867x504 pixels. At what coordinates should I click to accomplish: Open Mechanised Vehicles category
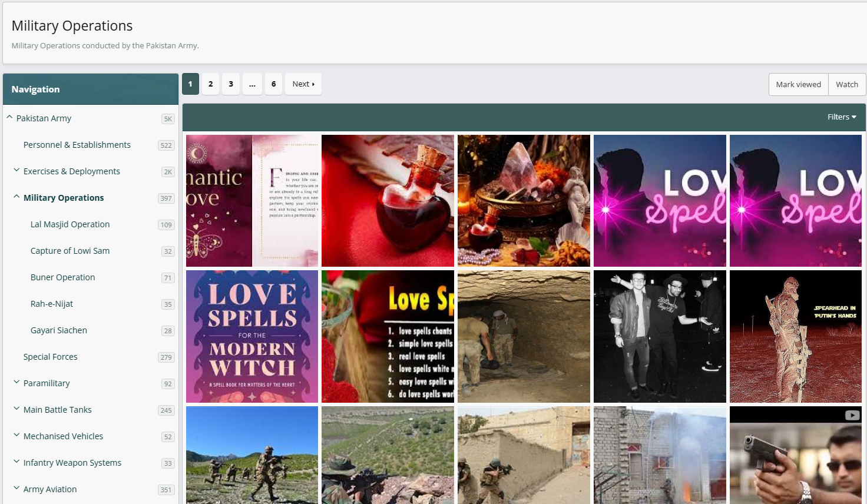pyautogui.click(x=63, y=436)
